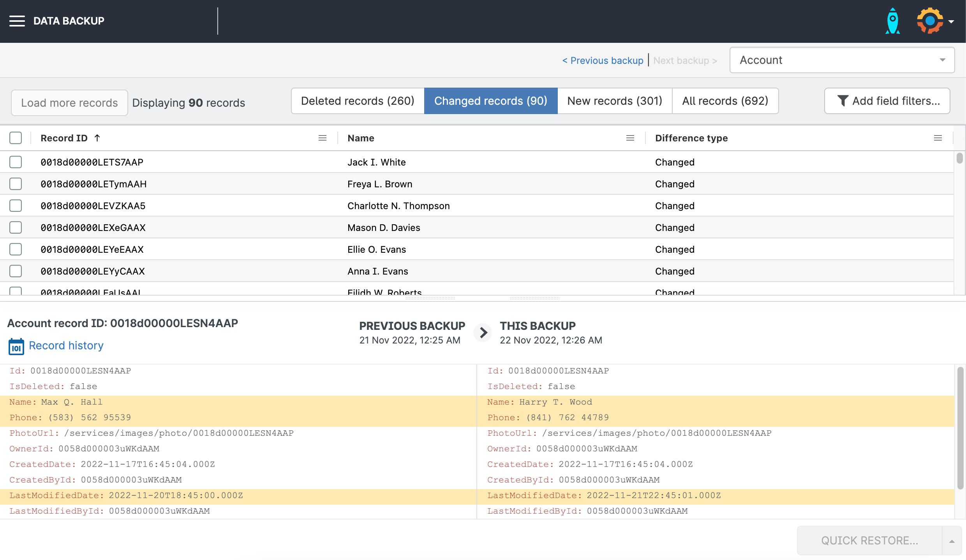Expand the Quick Restore options arrow

coord(952,541)
